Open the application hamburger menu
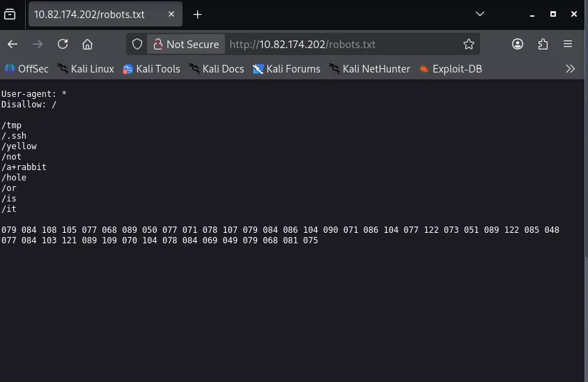This screenshot has width=588, height=382. pyautogui.click(x=568, y=44)
